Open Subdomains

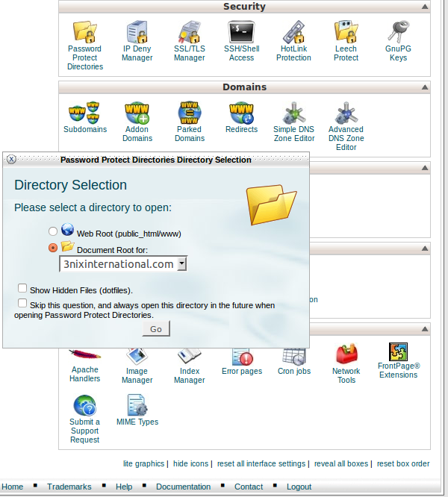85,117
